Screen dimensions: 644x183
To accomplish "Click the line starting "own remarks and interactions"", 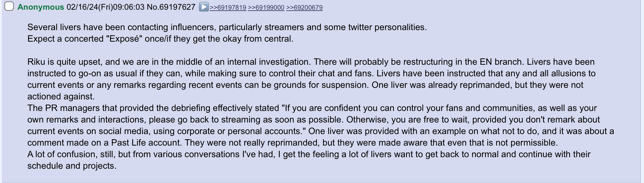I will click(314, 120).
